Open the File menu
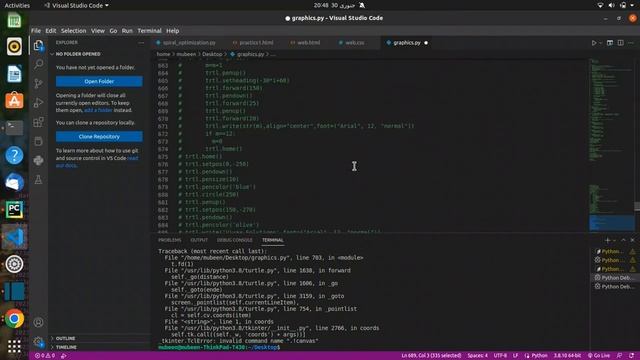Image resolution: width=640 pixels, height=360 pixels. 36,31
